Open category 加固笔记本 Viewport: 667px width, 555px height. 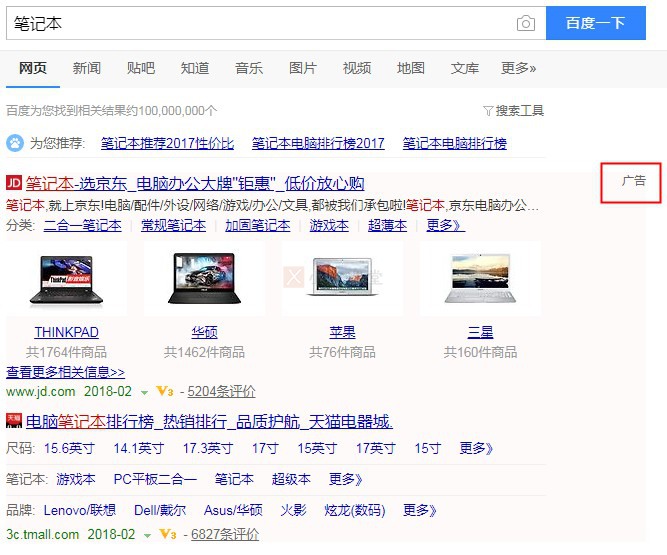[258, 225]
